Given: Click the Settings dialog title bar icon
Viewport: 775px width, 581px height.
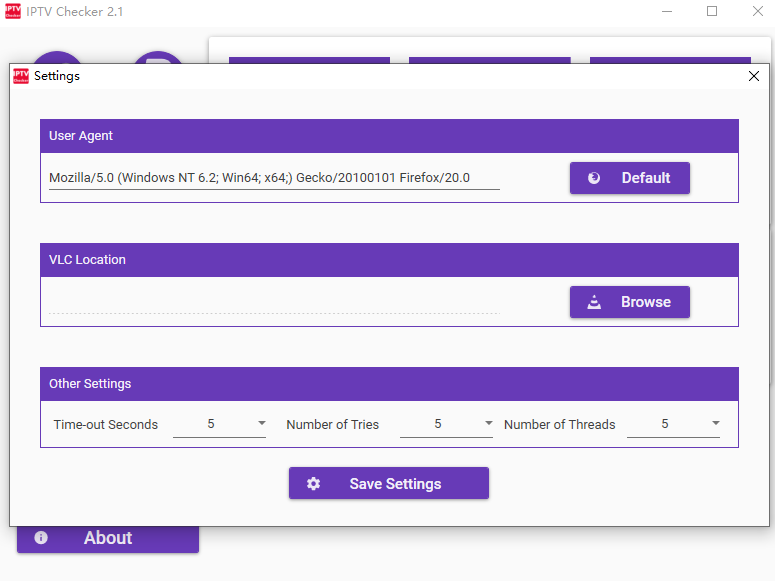Looking at the screenshot, I should (21, 76).
